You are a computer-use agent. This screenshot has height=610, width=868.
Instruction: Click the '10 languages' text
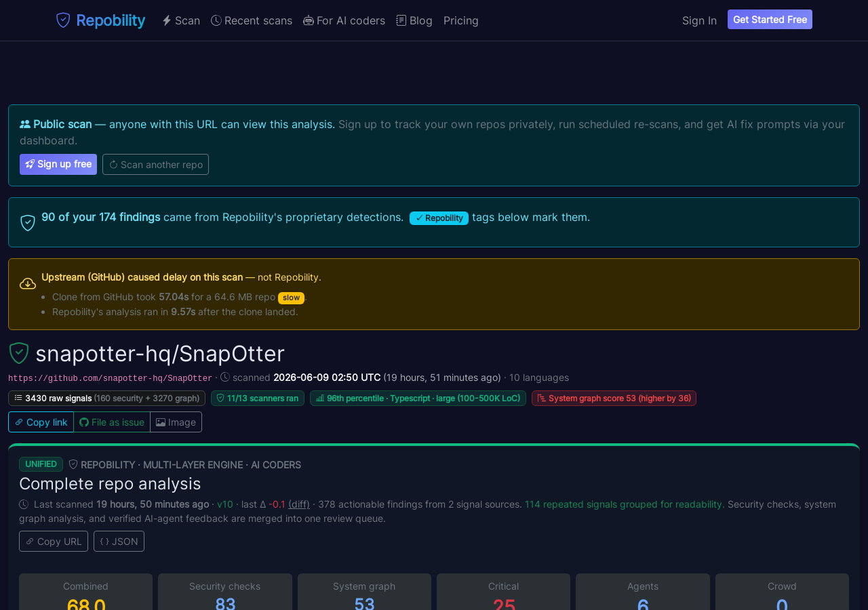539,378
